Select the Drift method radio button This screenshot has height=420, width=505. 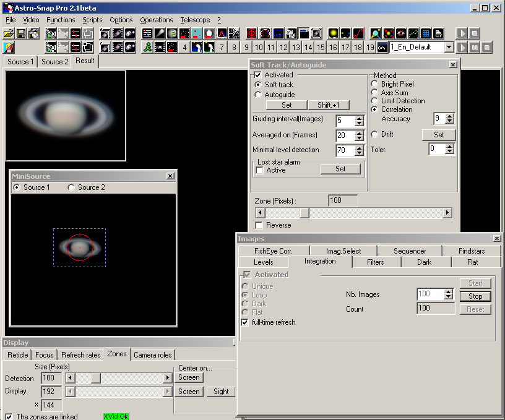(x=374, y=134)
